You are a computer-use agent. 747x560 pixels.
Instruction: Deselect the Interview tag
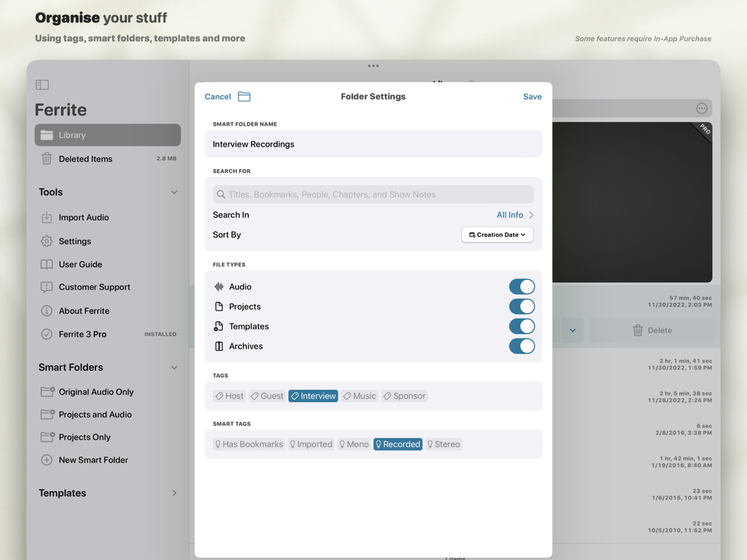(313, 396)
